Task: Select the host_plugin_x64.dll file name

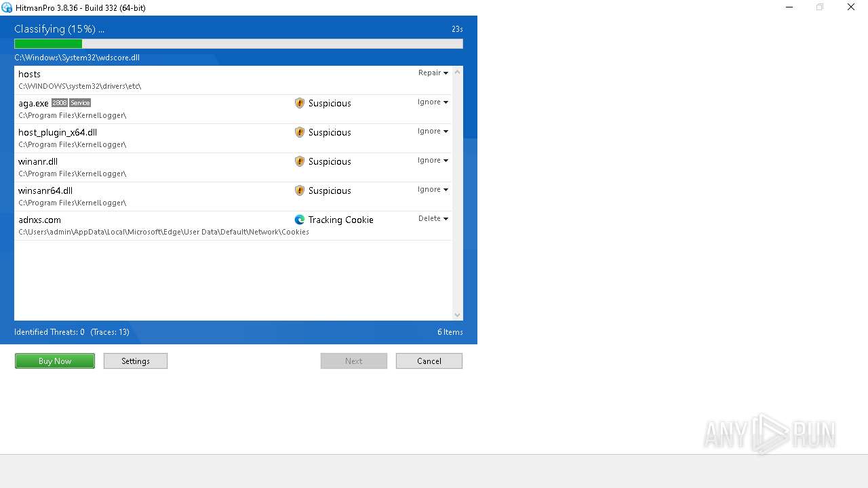Action: tap(58, 132)
